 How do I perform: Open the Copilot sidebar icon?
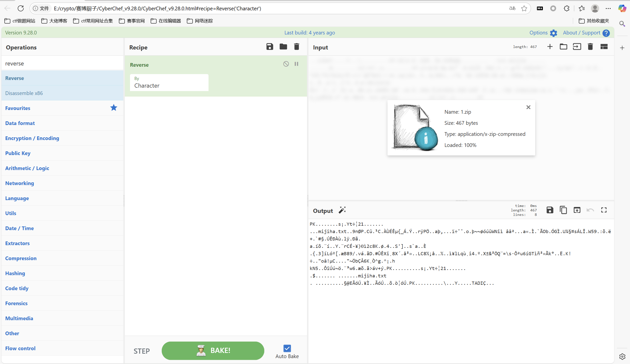tap(622, 9)
